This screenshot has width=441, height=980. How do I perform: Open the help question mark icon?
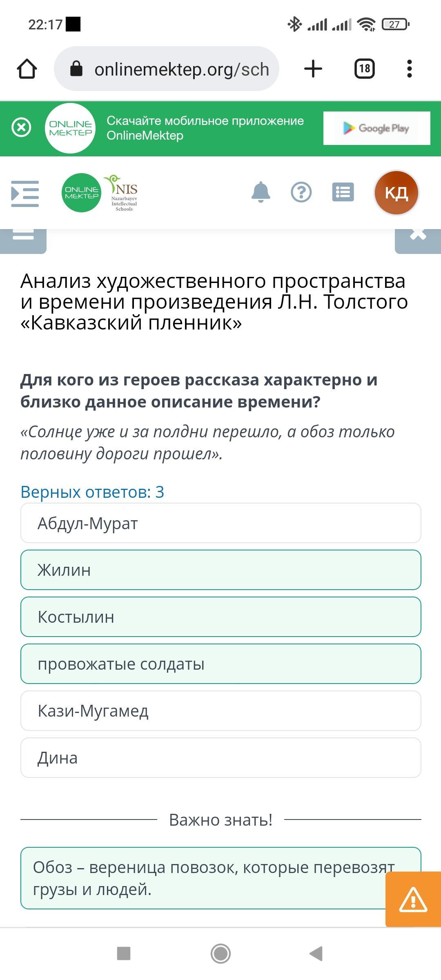[301, 192]
